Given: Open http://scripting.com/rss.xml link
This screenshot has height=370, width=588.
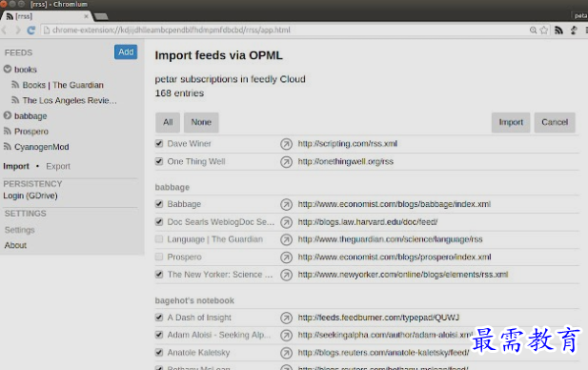Looking at the screenshot, I should coord(348,143).
